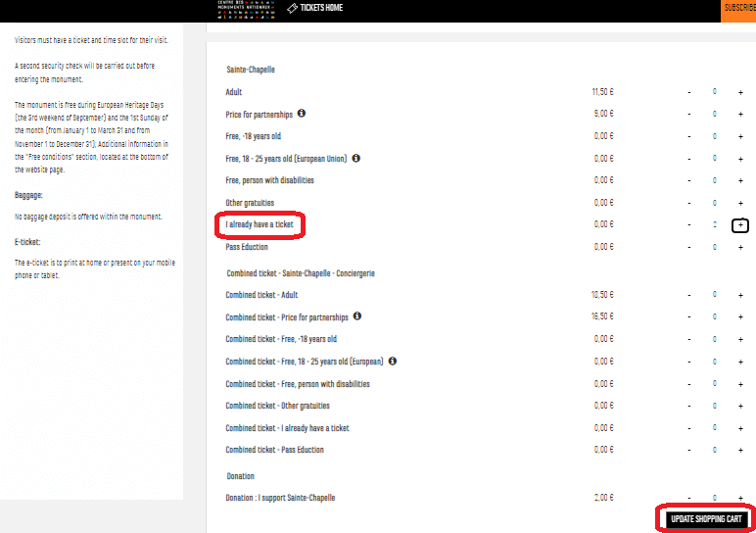The height and width of the screenshot is (533, 756).
Task: Open the Centre des Monuments Nationaux logo
Action: coord(246,9)
